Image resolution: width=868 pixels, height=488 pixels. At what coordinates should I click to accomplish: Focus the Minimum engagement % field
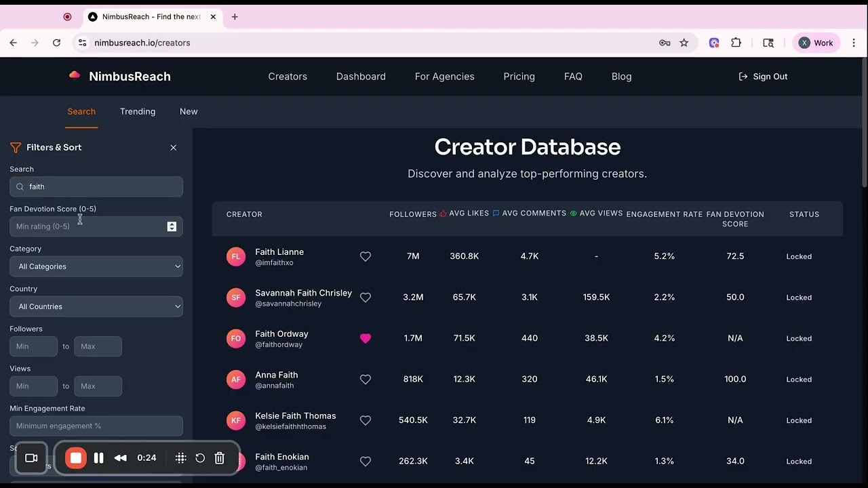(96, 426)
